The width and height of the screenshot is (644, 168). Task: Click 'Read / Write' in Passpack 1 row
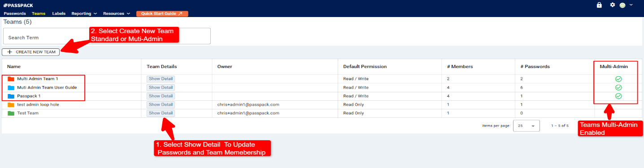pyautogui.click(x=356, y=96)
